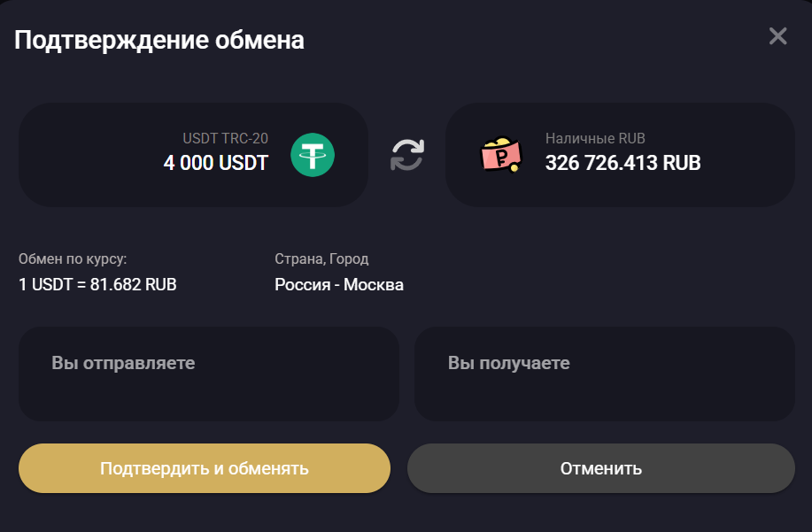The width and height of the screenshot is (812, 532).
Task: Click the Наличные RUB currency label
Action: pos(595,138)
